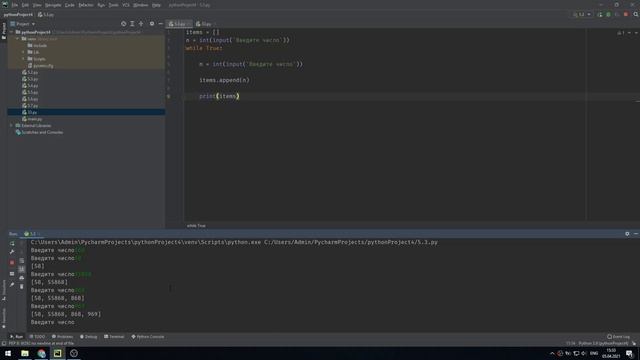
Task: Click the Rerun icon in Run panel
Action: [12, 244]
